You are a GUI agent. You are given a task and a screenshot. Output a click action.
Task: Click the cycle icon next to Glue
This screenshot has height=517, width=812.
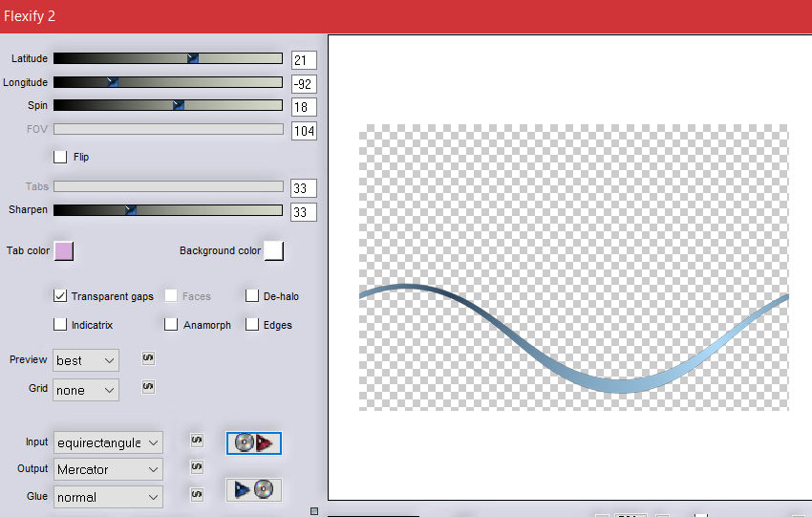[196, 494]
